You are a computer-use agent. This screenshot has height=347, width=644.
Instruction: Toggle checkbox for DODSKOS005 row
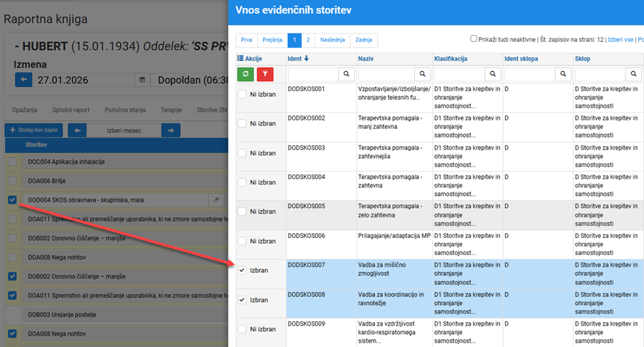[x=242, y=212]
